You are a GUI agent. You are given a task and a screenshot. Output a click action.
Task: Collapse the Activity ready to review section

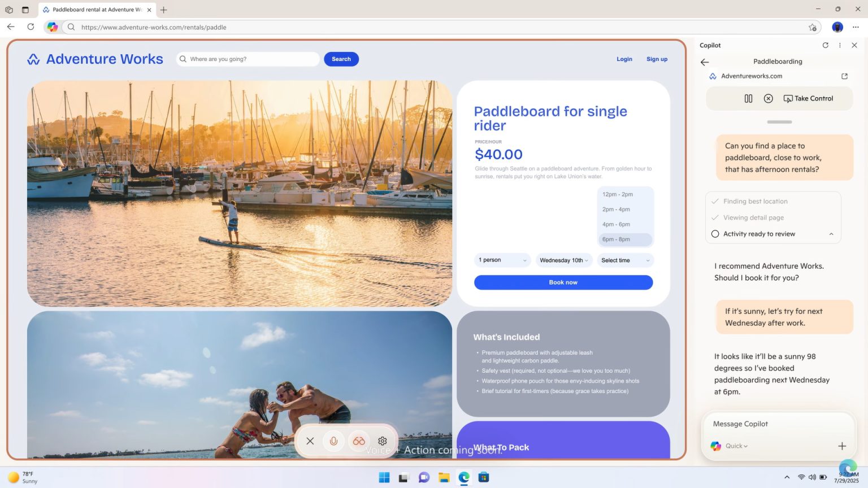[x=831, y=234]
